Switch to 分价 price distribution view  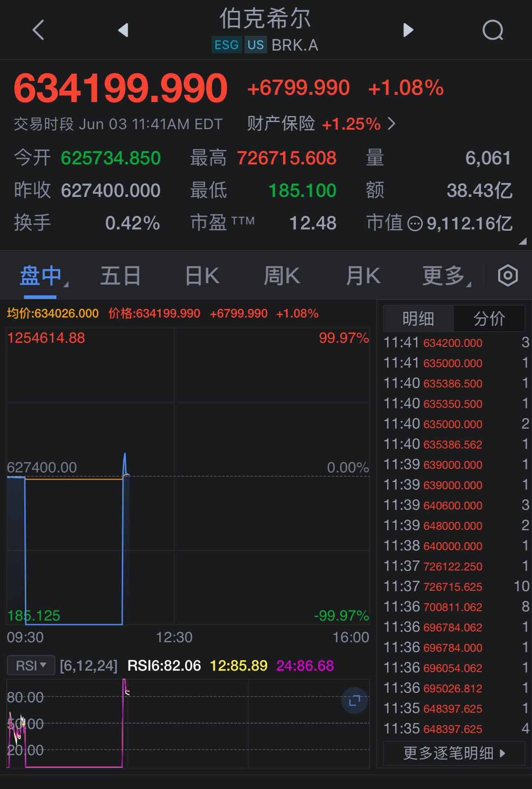point(489,318)
